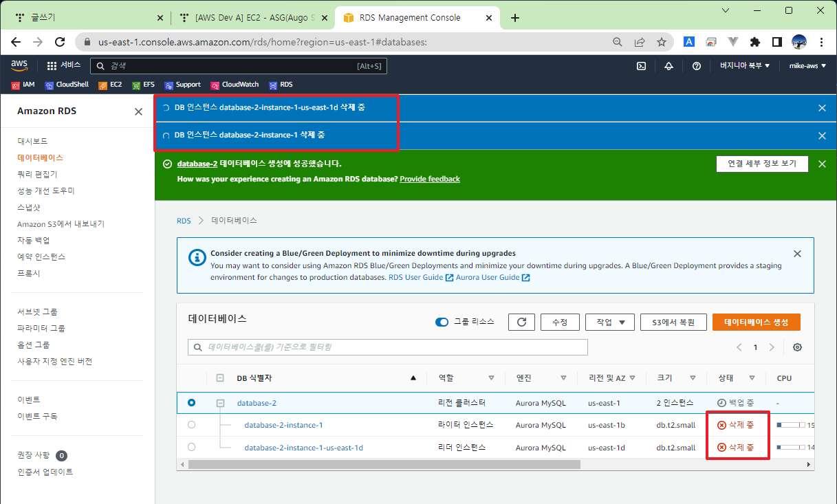
Task: Bookmark this page with the star
Action: 662,42
